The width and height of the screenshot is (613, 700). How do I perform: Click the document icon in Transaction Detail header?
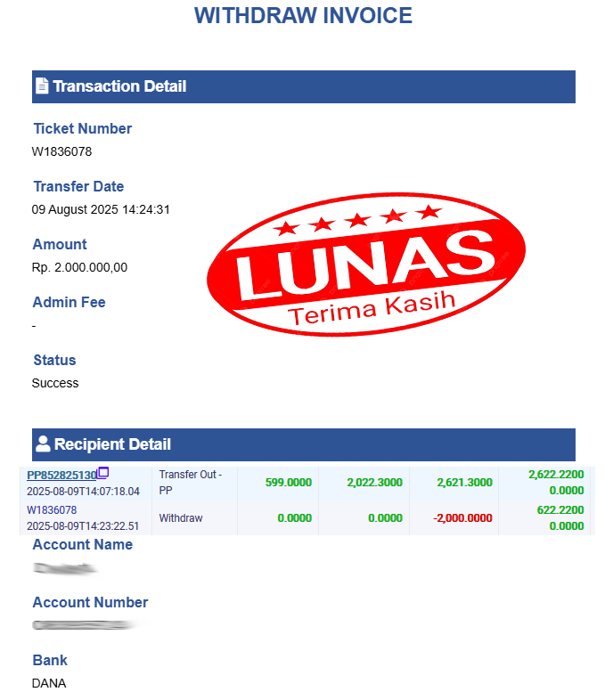pos(42,85)
